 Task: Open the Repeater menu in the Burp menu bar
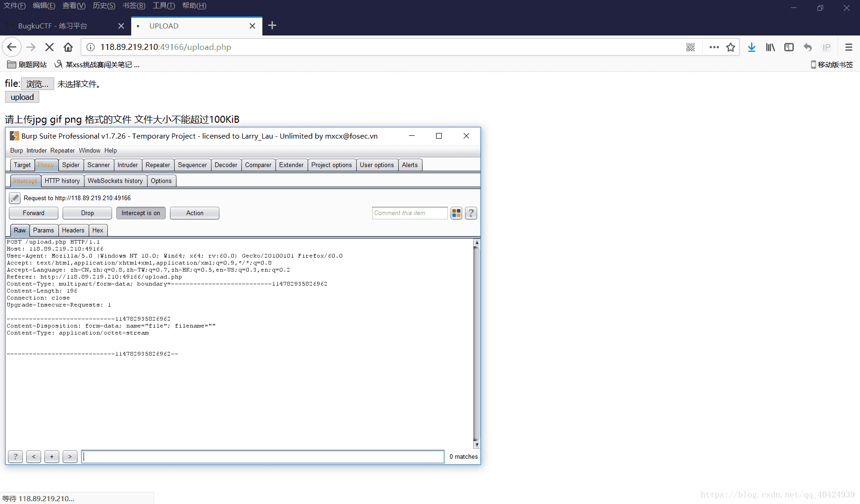coord(63,151)
